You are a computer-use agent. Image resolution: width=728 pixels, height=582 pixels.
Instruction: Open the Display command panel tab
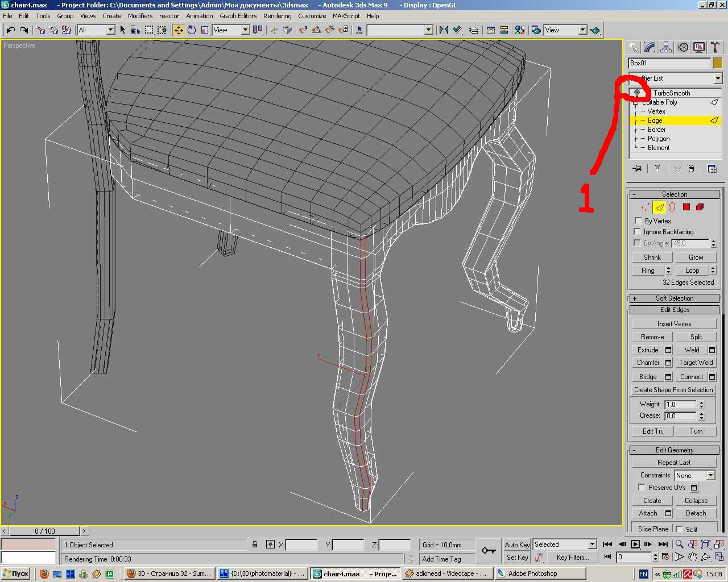pyautogui.click(x=699, y=48)
